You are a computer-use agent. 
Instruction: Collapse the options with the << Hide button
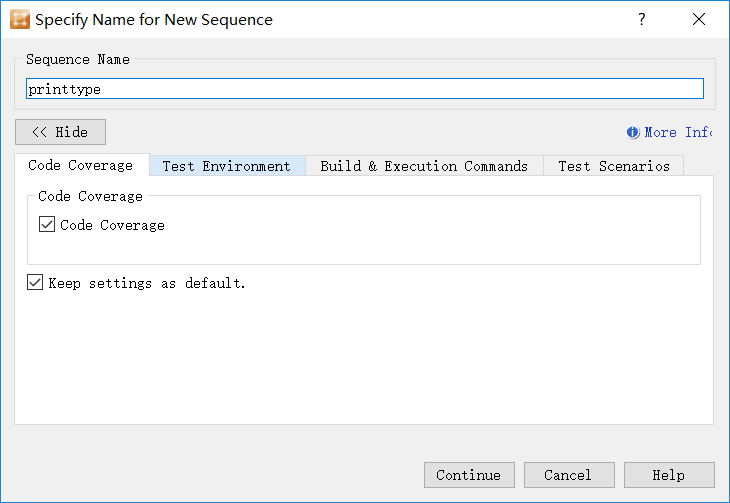tap(60, 132)
